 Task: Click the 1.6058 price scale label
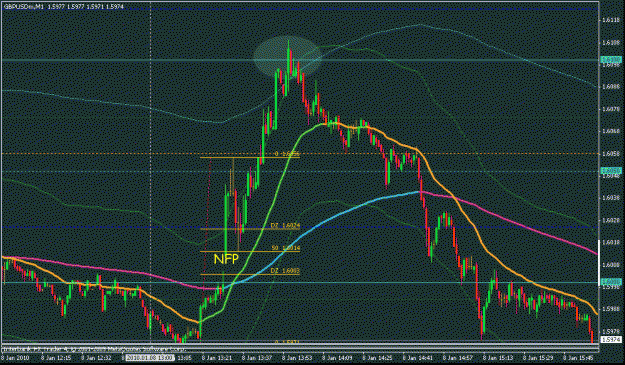coord(610,153)
